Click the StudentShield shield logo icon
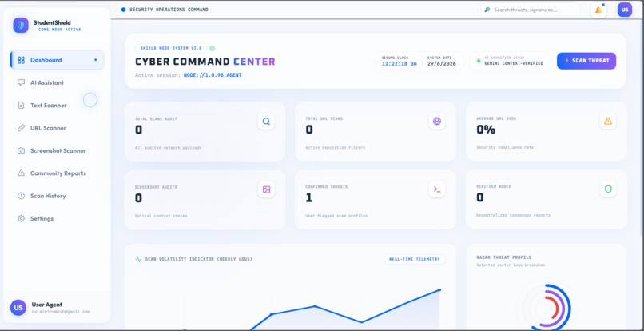The image size is (644, 331). pyautogui.click(x=21, y=25)
